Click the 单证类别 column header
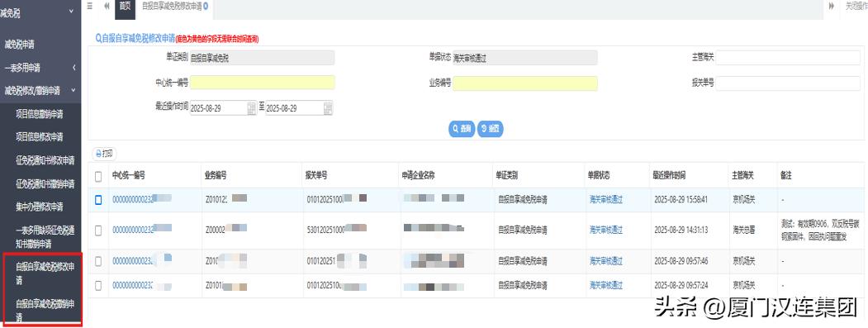 [x=507, y=176]
